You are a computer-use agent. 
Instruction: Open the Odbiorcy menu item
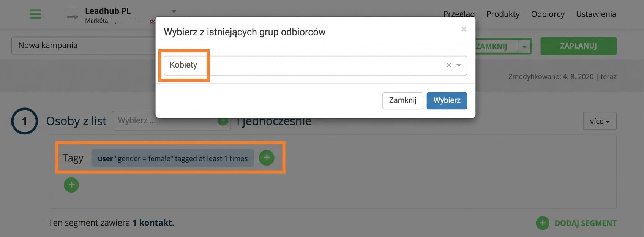tap(548, 14)
